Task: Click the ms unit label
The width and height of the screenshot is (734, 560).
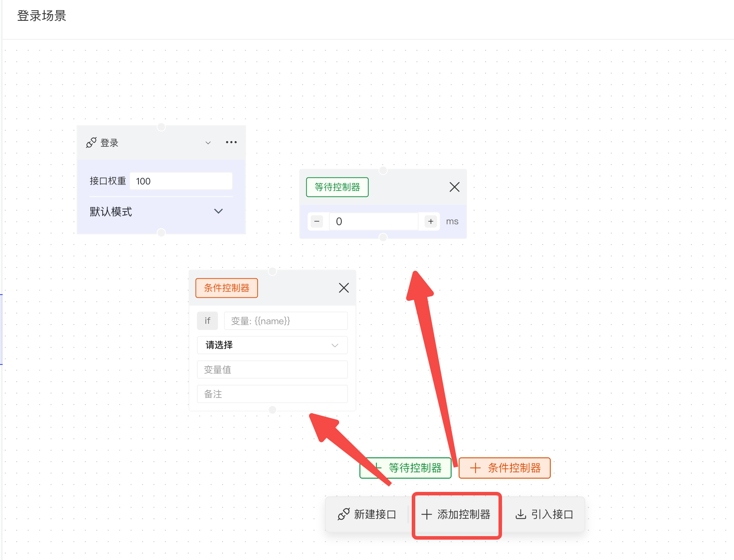Action: pyautogui.click(x=452, y=222)
